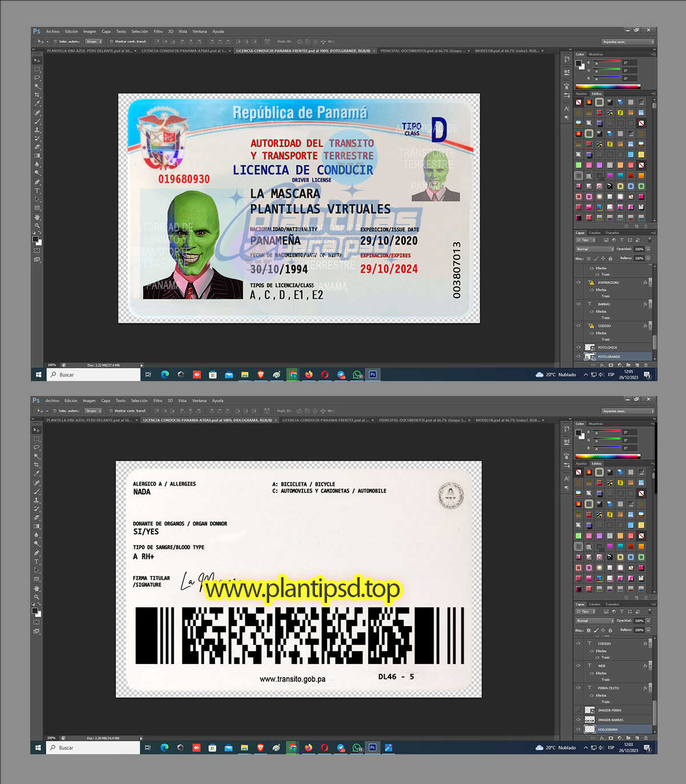This screenshot has width=686, height=784.
Task: Open Normal blend mode dropdown in top window
Action: (595, 249)
